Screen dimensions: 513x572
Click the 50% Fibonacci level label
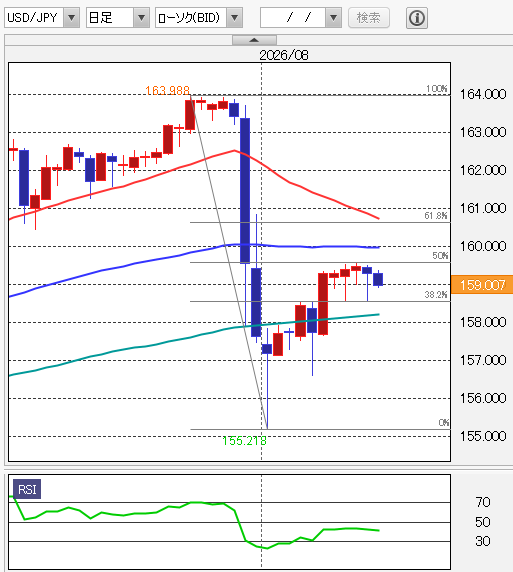coord(440,256)
